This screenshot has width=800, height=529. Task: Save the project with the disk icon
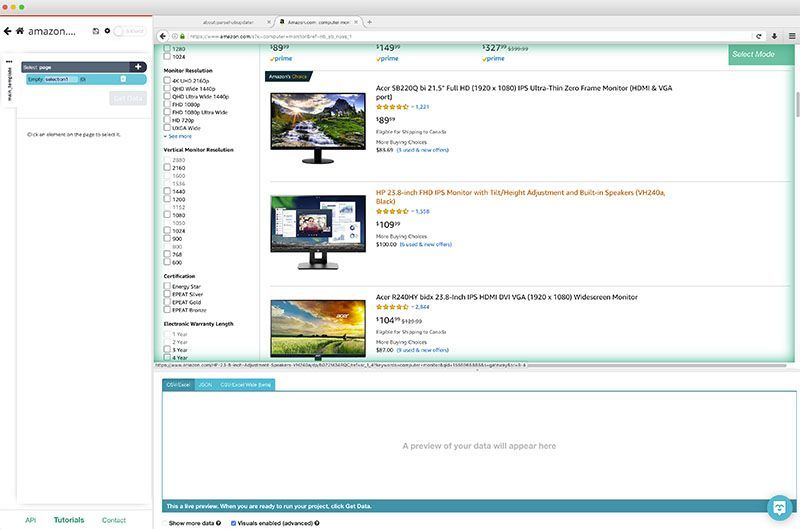[x=95, y=31]
